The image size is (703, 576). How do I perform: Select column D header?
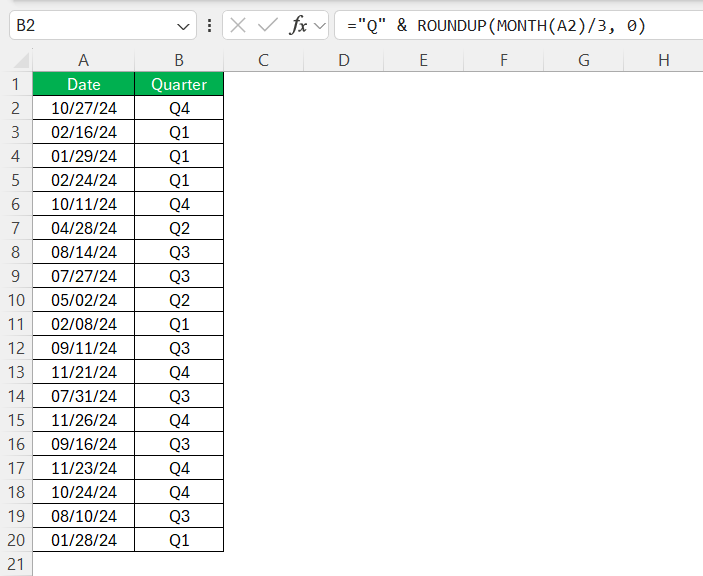click(x=344, y=60)
